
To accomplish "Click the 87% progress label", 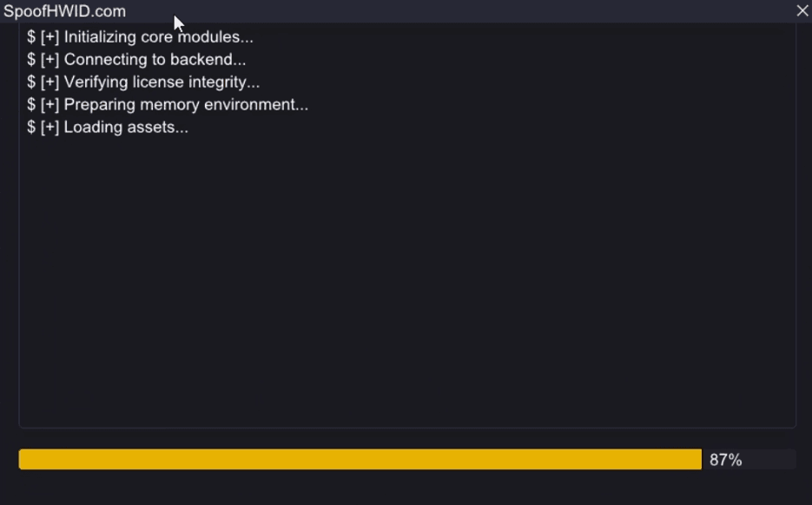I will (x=725, y=460).
